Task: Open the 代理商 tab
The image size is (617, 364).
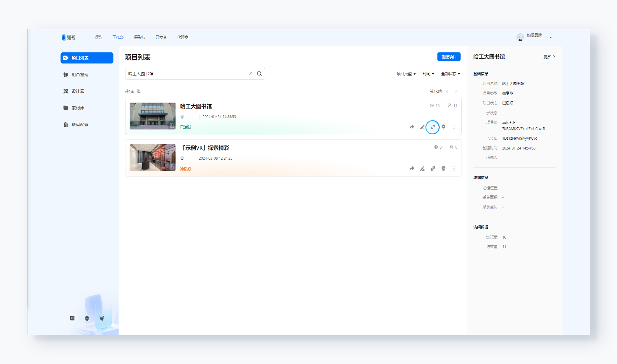Action: [183, 37]
